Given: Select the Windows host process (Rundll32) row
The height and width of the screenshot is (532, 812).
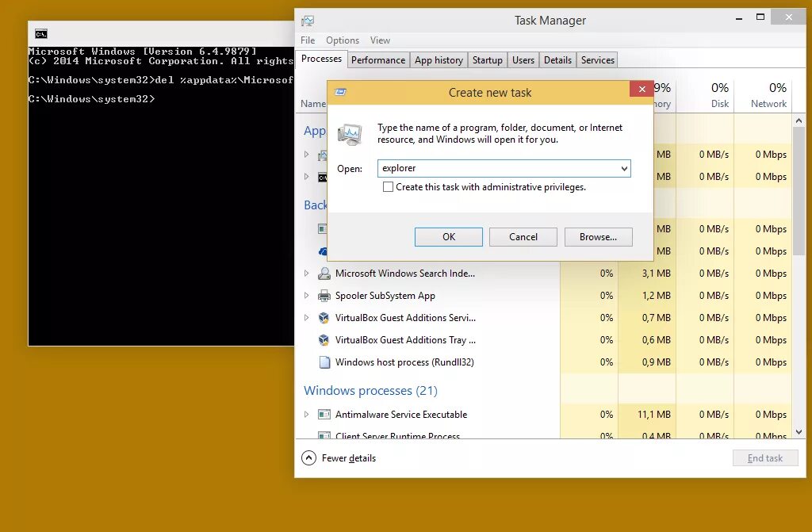Looking at the screenshot, I should pyautogui.click(x=544, y=362).
